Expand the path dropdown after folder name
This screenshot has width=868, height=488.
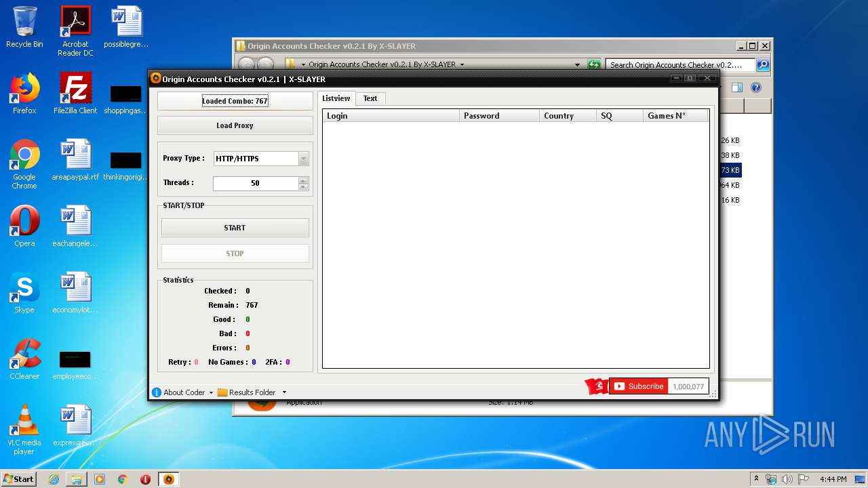pyautogui.click(x=462, y=65)
